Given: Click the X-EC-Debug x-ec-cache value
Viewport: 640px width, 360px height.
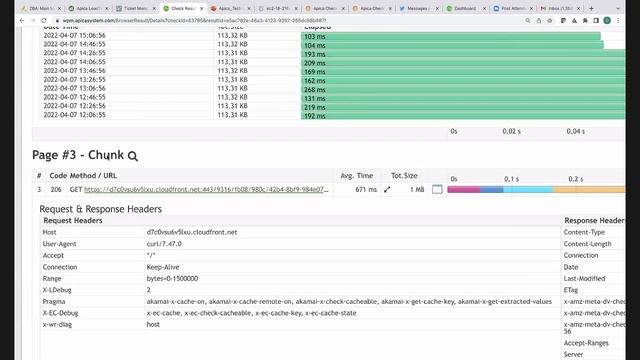Looking at the screenshot, I should pos(251,313).
